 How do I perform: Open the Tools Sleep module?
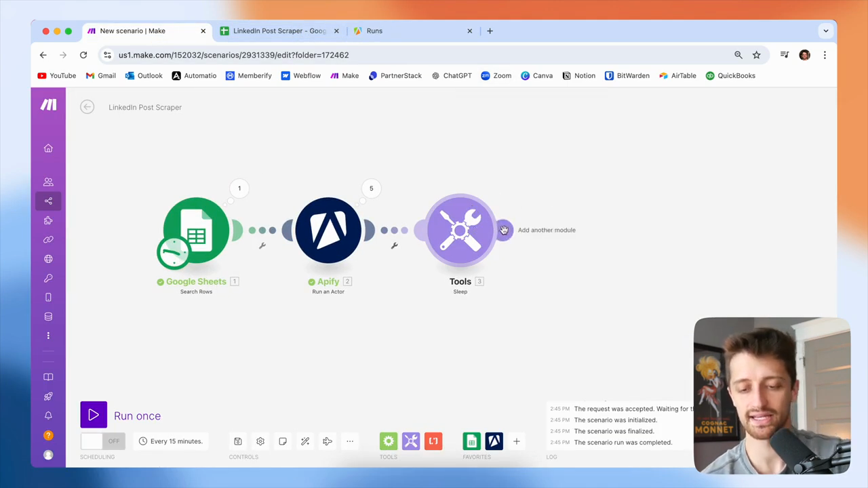460,230
